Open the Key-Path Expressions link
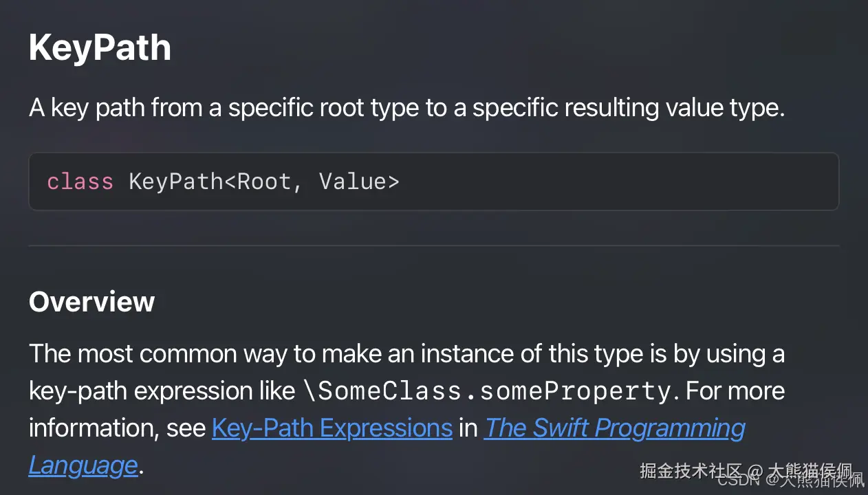Image resolution: width=868 pixels, height=495 pixels. 332,428
